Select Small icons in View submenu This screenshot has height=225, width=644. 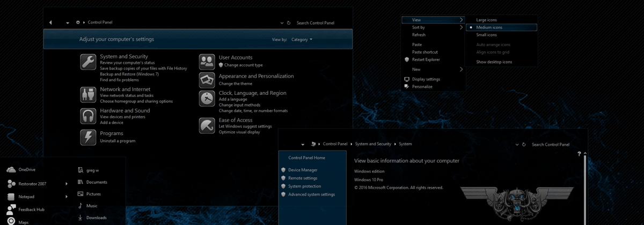pyautogui.click(x=487, y=35)
